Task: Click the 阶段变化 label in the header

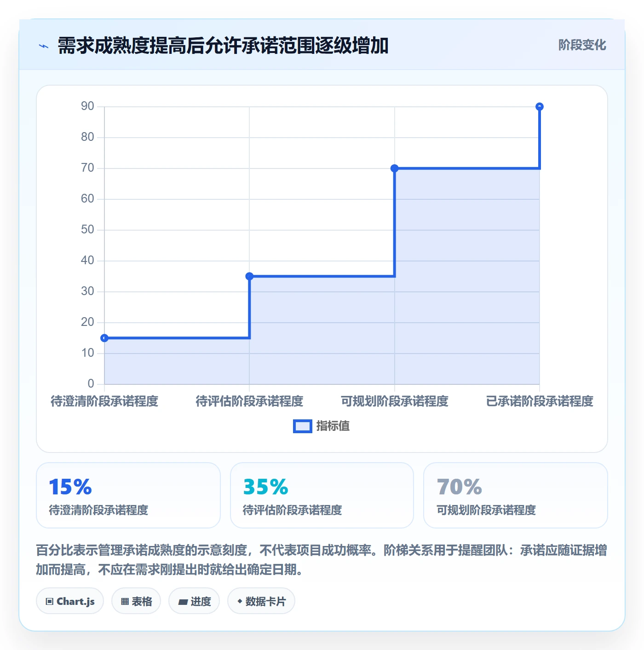Action: 582,45
